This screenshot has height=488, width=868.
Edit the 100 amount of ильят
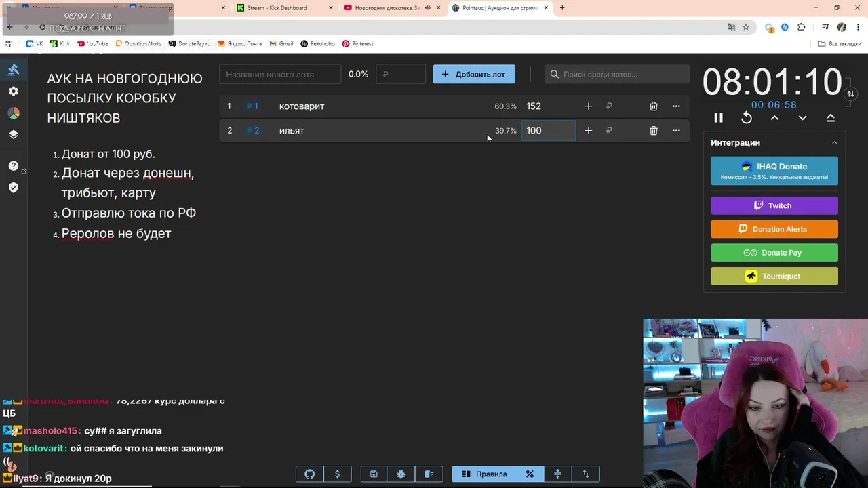548,131
